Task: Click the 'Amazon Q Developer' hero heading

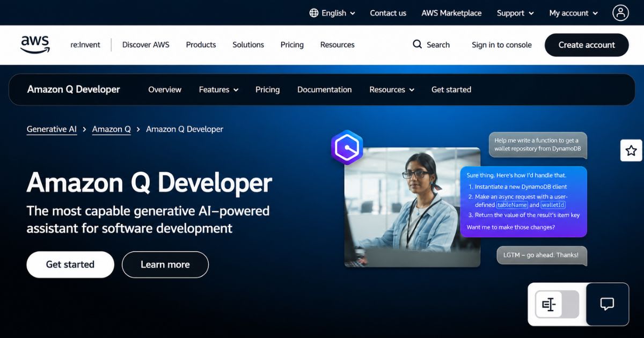Action: point(150,182)
